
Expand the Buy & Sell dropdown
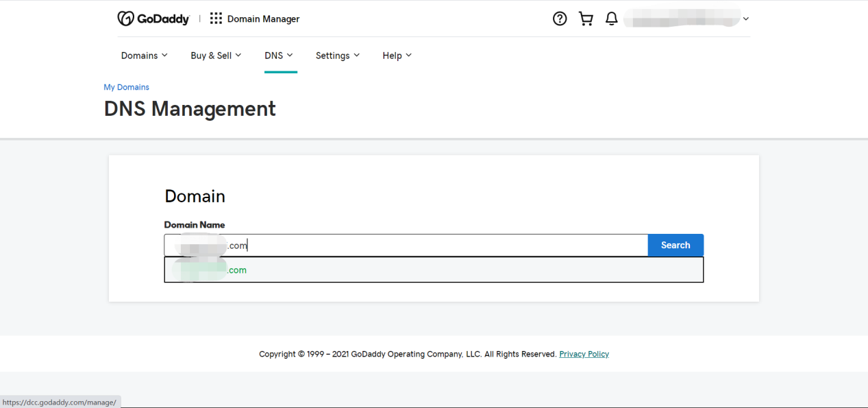[216, 56]
